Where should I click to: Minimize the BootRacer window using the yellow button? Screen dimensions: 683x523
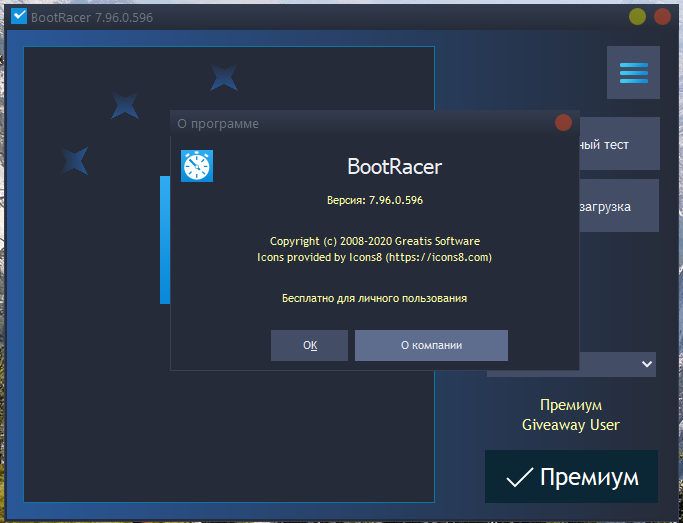(x=637, y=17)
